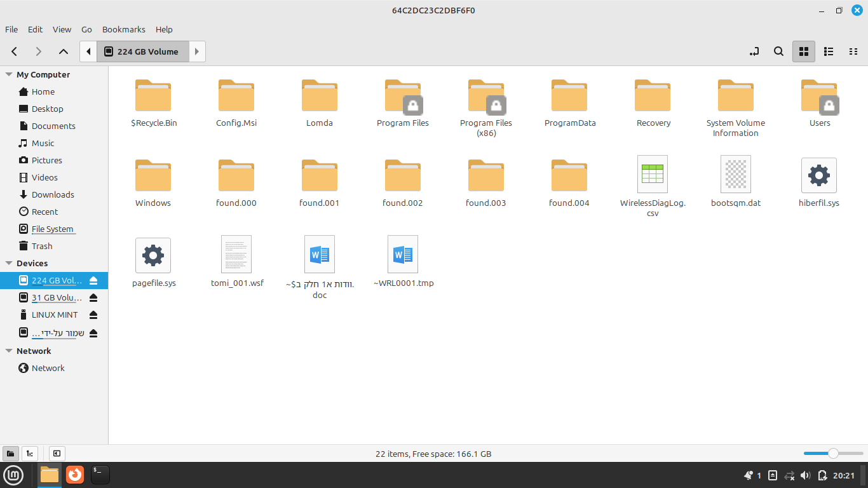
Task: Select the bootsqm.dat file
Action: [736, 182]
